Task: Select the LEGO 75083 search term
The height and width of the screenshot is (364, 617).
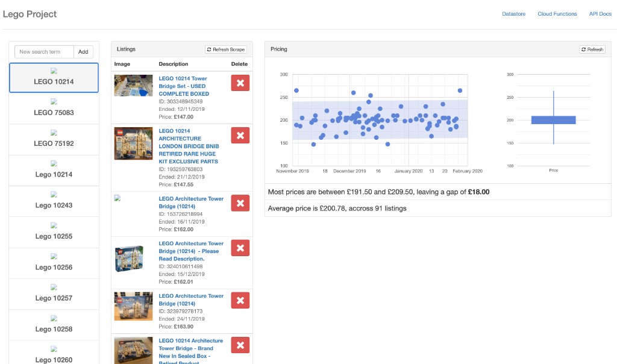Action: tap(54, 108)
